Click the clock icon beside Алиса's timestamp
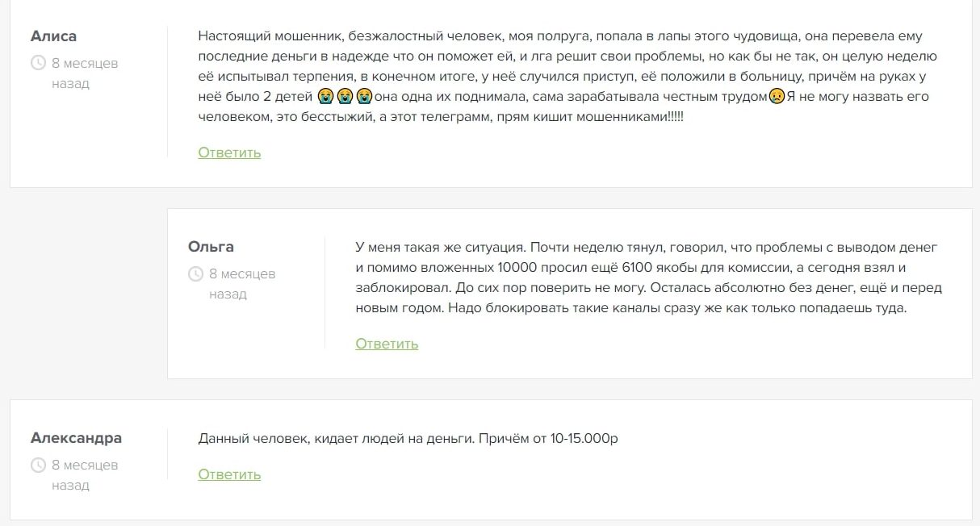This screenshot has width=980, height=526. pos(38,63)
